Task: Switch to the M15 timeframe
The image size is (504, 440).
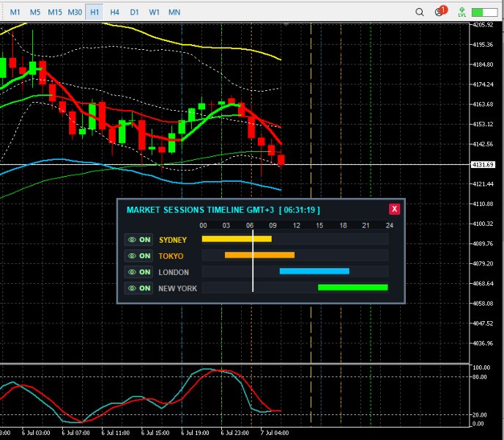Action: pyautogui.click(x=55, y=12)
